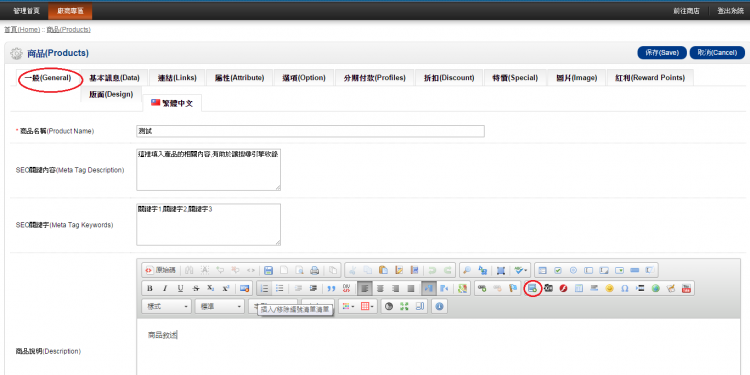Apply superscript formatting
Image resolution: width=750 pixels, height=375 pixels.
tap(226, 288)
